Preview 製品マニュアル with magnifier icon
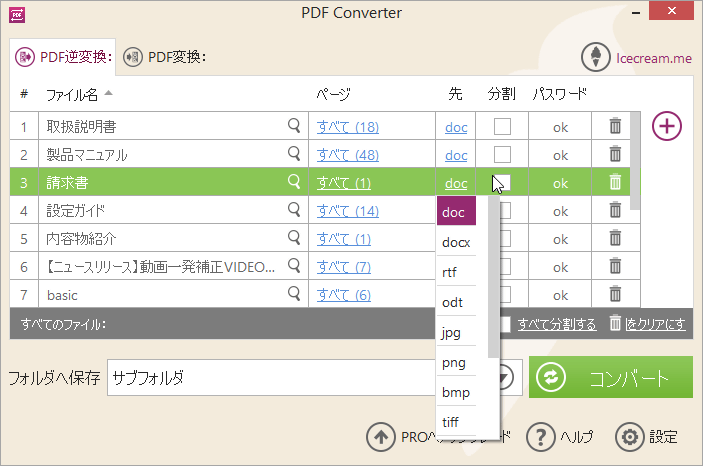Viewport: 703px width, 466px height. coord(294,154)
